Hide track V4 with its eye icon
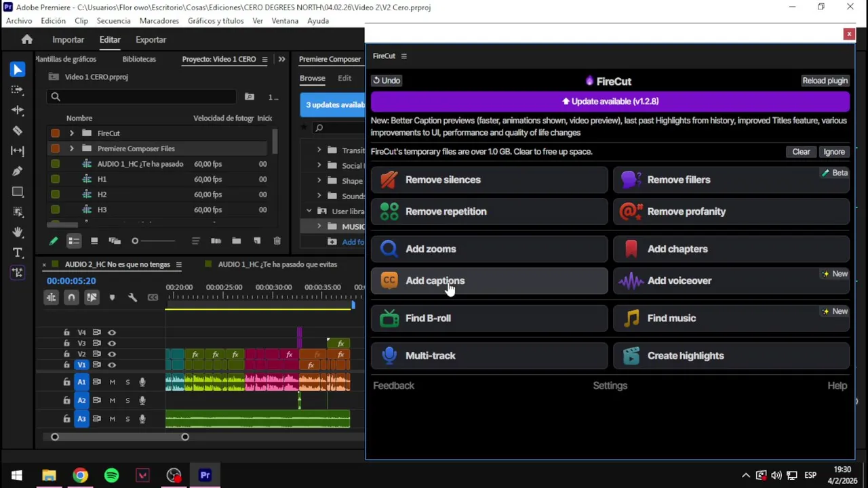The image size is (868, 488). coord(112,332)
